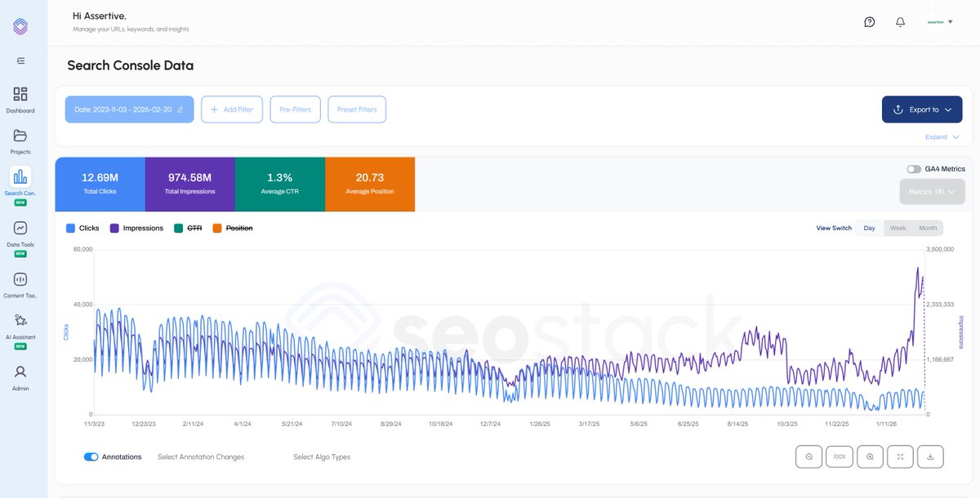This screenshot has width=980, height=498.
Task: Click the green CTR legend swatch
Action: tap(179, 229)
